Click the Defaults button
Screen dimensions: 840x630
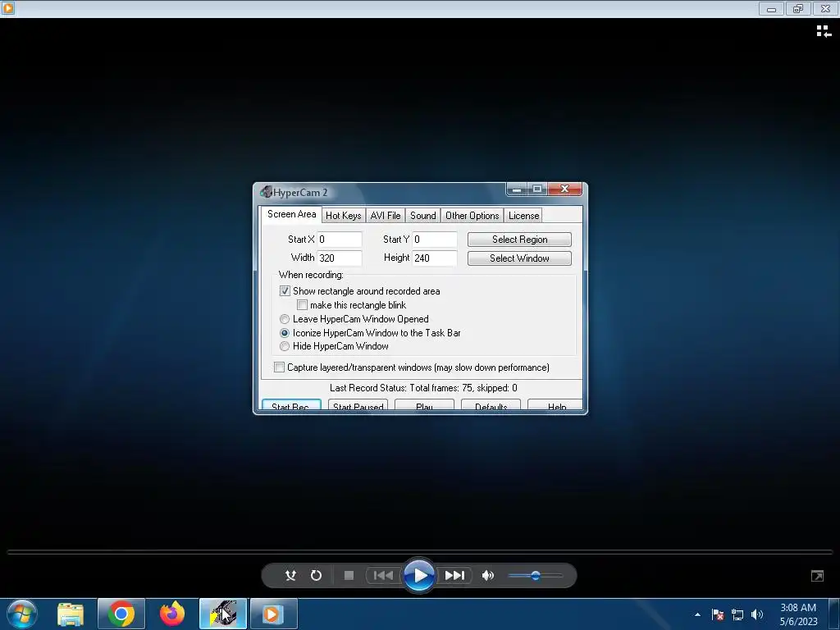point(491,405)
